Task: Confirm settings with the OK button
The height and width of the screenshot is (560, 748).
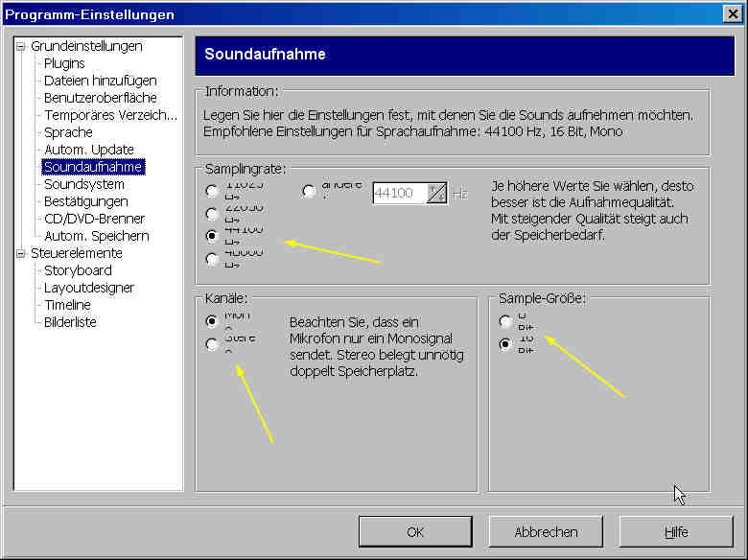Action: click(x=415, y=531)
